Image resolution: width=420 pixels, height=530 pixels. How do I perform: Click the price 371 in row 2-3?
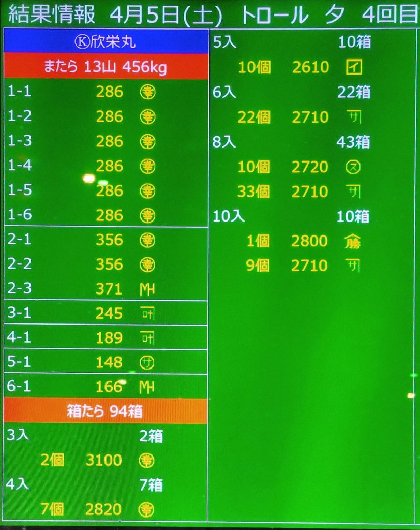pos(109,289)
